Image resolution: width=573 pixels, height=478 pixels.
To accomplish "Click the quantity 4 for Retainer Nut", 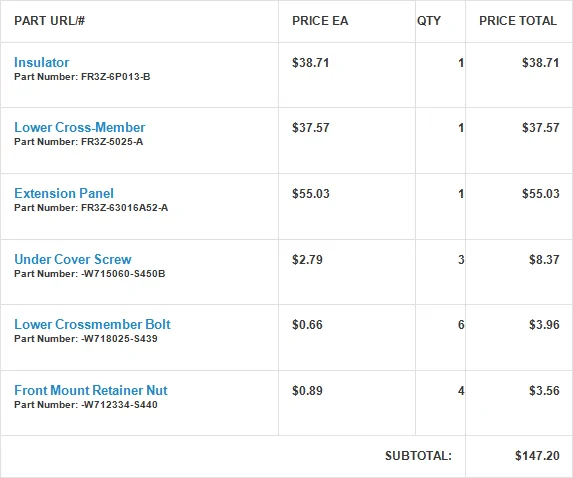I will (461, 391).
